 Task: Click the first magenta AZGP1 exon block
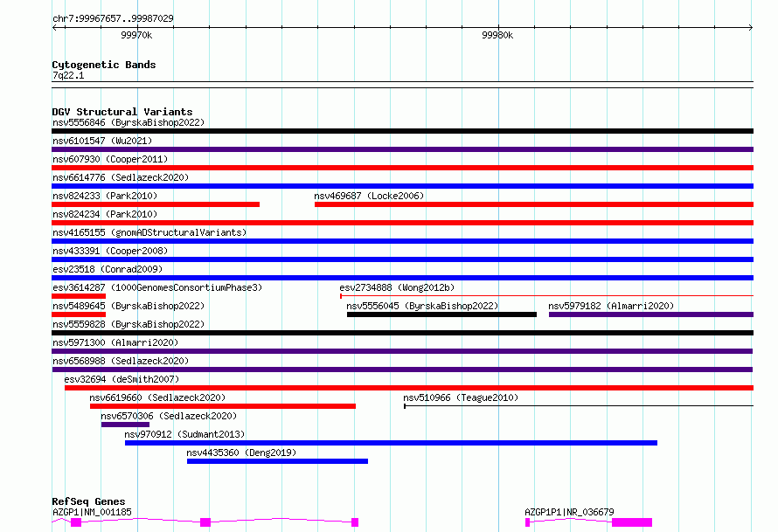pyautogui.click(x=76, y=522)
